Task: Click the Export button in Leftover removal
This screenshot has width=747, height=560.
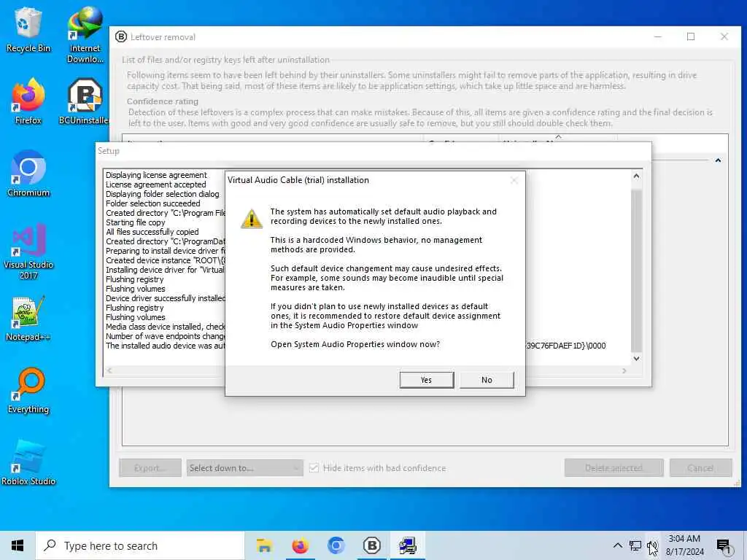Action: 150,468
